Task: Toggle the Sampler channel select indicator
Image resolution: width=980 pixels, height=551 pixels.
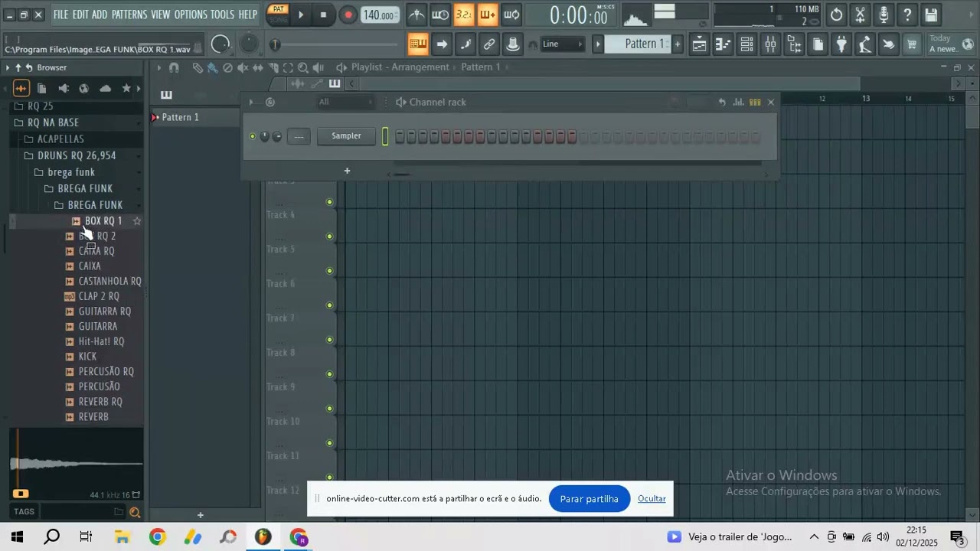Action: (385, 136)
